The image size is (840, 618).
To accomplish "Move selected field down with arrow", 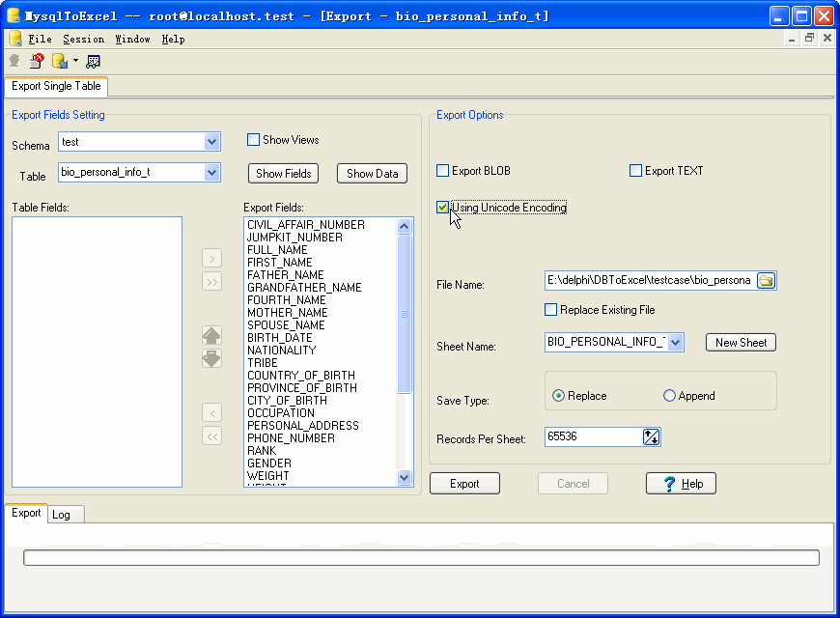I will click(x=212, y=358).
